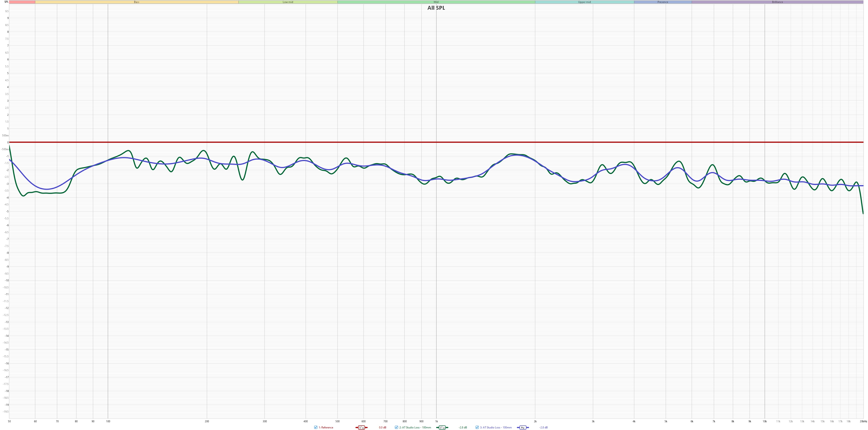Screen dimensions: 868x430
Task: Uncheck the 1: Reference trace checkbox
Action: click(x=316, y=427)
